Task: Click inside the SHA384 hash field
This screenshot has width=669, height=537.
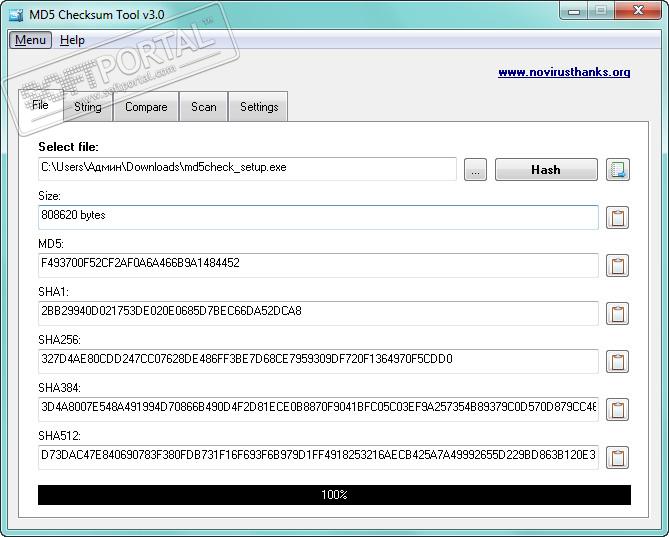Action: tap(318, 409)
